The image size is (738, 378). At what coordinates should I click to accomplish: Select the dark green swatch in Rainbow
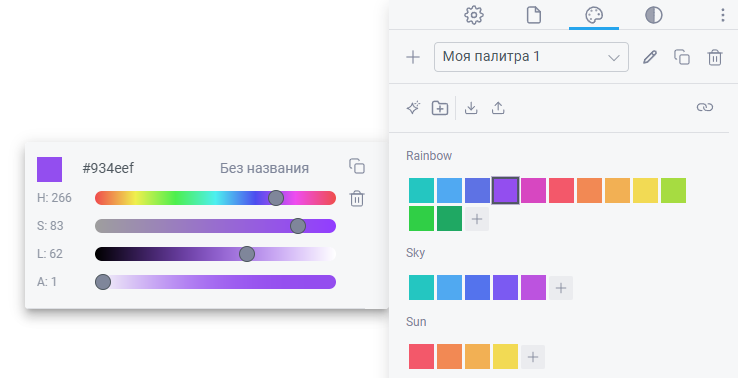(x=449, y=218)
